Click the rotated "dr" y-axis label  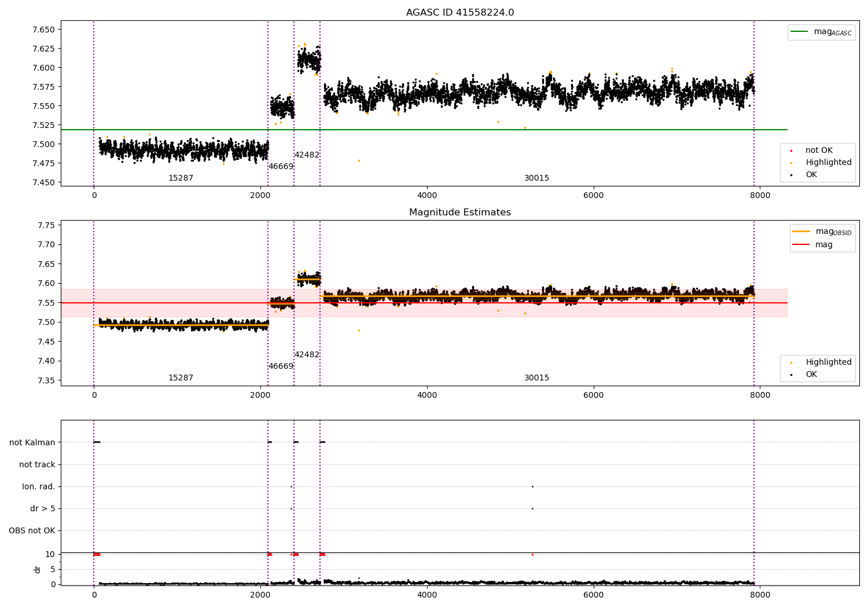pos(38,569)
